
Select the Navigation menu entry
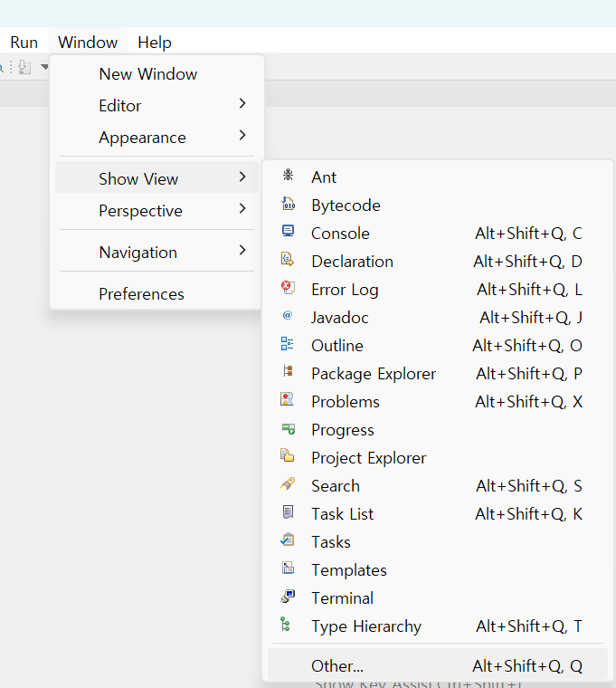tap(156, 253)
